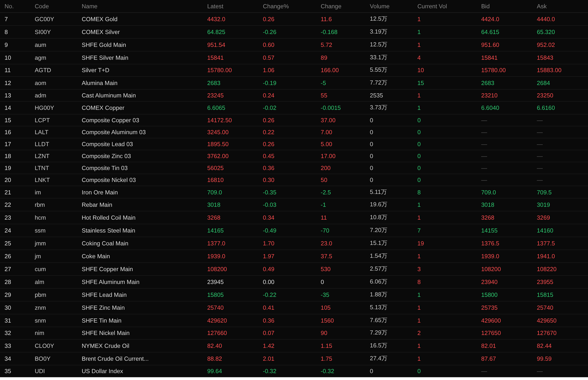Click the BO0Y code cell
Screen dimensions: 588x380
43,359
